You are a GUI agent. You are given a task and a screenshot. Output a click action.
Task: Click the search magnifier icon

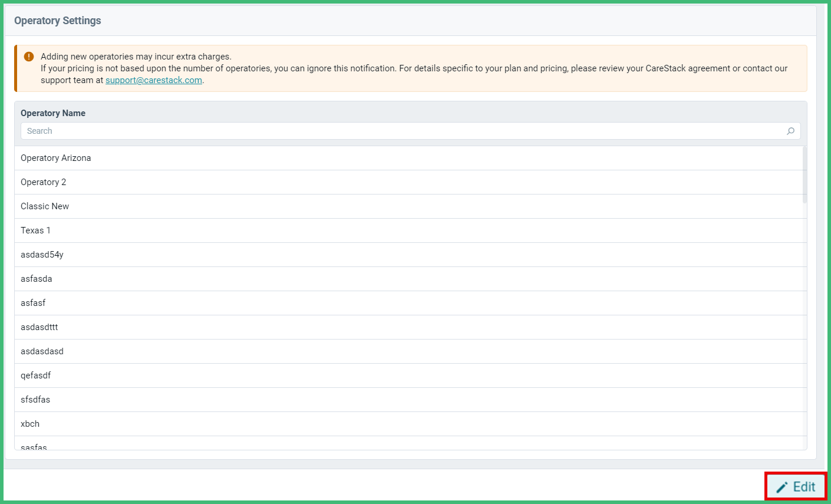(x=790, y=131)
